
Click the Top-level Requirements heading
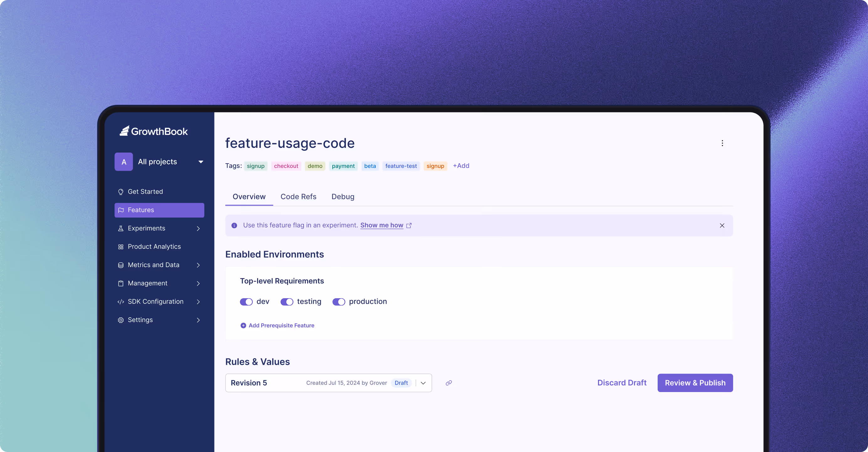(x=282, y=281)
